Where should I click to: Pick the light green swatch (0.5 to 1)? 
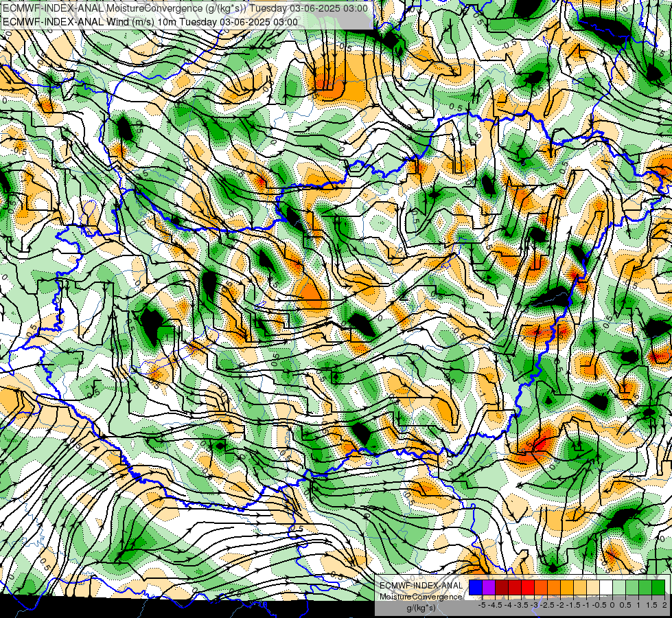point(632,588)
